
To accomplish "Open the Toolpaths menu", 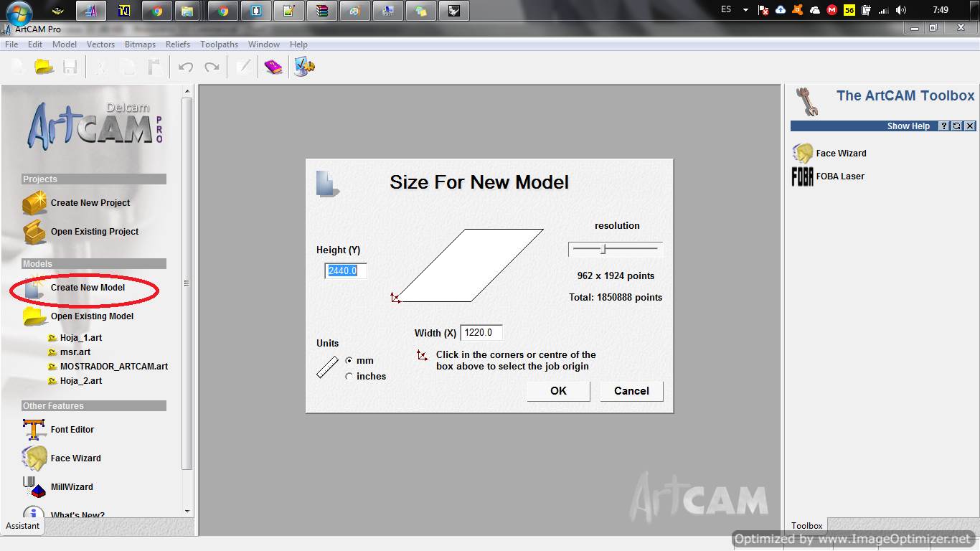I will [219, 44].
